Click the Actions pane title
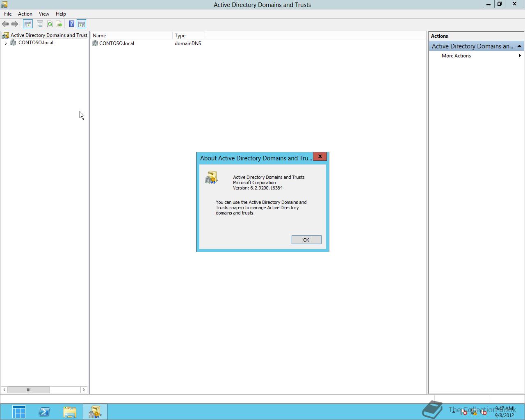525x420 pixels. coord(439,36)
